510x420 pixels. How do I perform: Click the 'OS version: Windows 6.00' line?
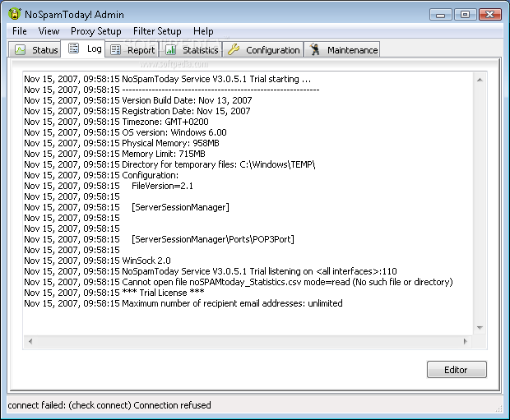125,132
